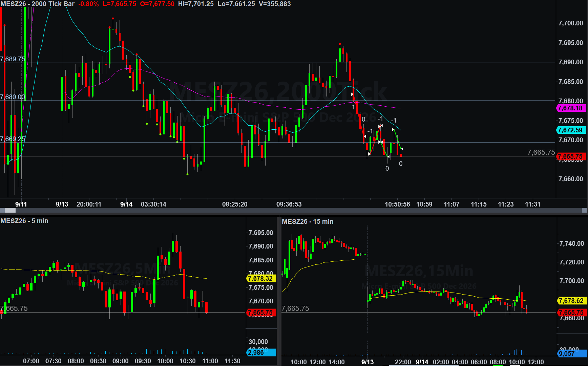This screenshot has height=366, width=588.
Task: Click the scrollbar's right end button in tick chart
Action: (x=584, y=210)
